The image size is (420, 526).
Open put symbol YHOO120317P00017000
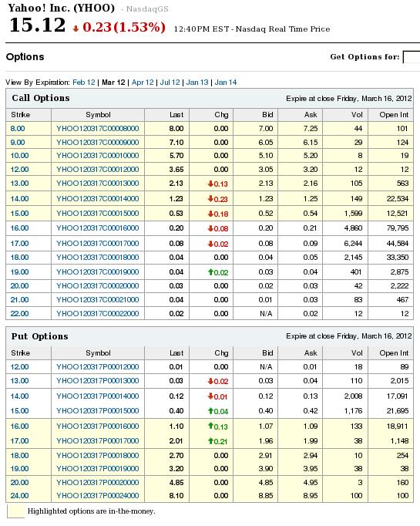pos(98,441)
